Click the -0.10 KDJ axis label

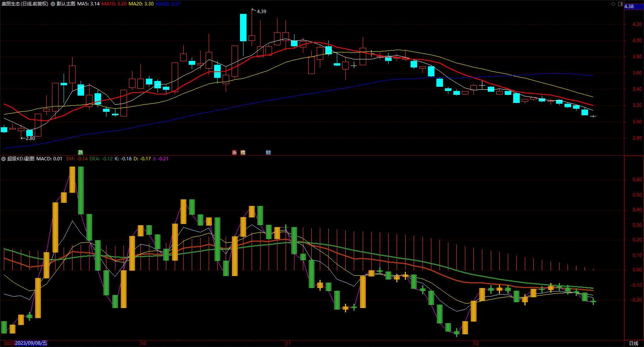(x=636, y=285)
